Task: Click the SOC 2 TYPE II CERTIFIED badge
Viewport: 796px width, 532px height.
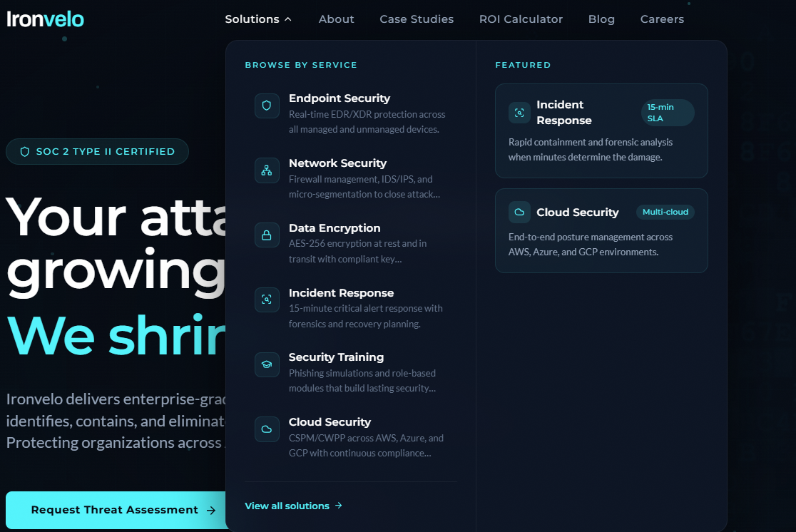Action: pyautogui.click(x=98, y=152)
